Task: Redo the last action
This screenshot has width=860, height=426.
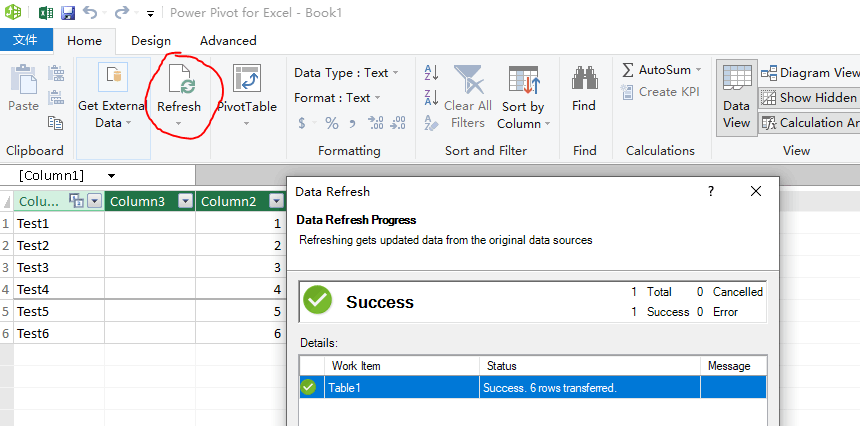Action: (122, 12)
